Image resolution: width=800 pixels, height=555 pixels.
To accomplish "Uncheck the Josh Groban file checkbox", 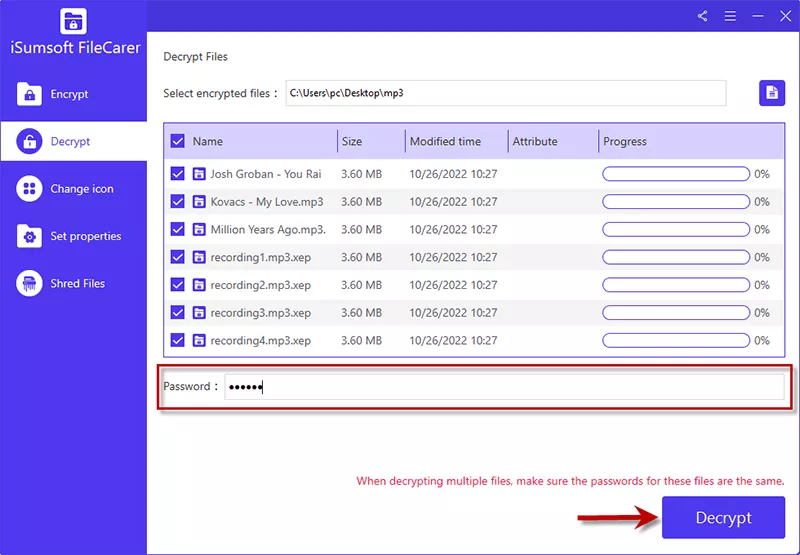I will click(x=177, y=173).
